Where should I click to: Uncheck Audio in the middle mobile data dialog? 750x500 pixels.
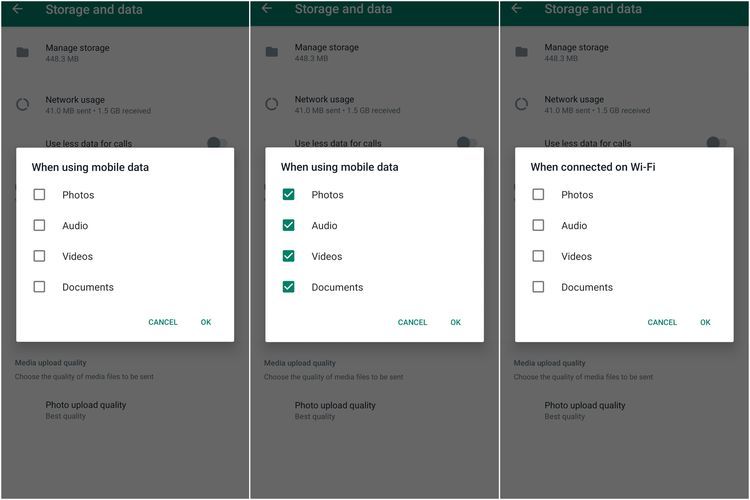pyautogui.click(x=288, y=225)
